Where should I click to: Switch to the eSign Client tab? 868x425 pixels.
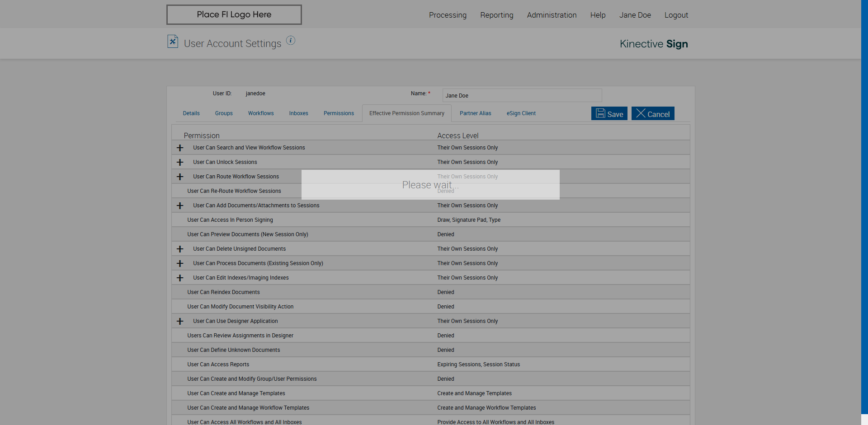521,113
